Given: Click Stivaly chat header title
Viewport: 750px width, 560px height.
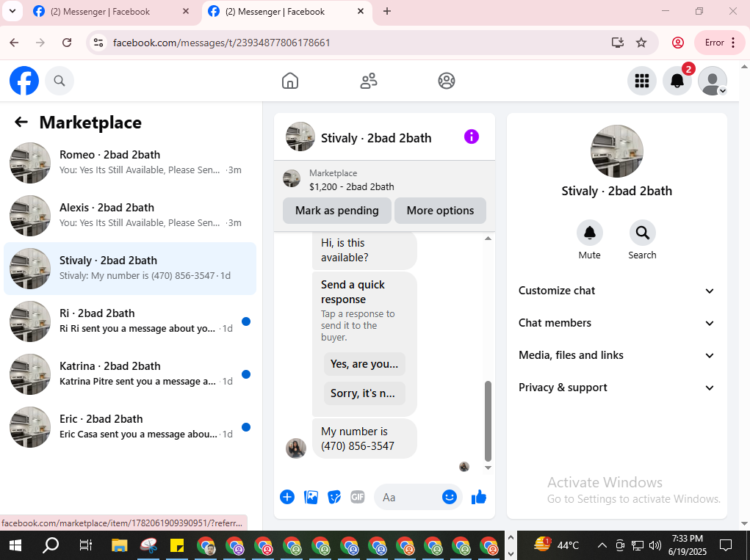Looking at the screenshot, I should click(x=376, y=138).
